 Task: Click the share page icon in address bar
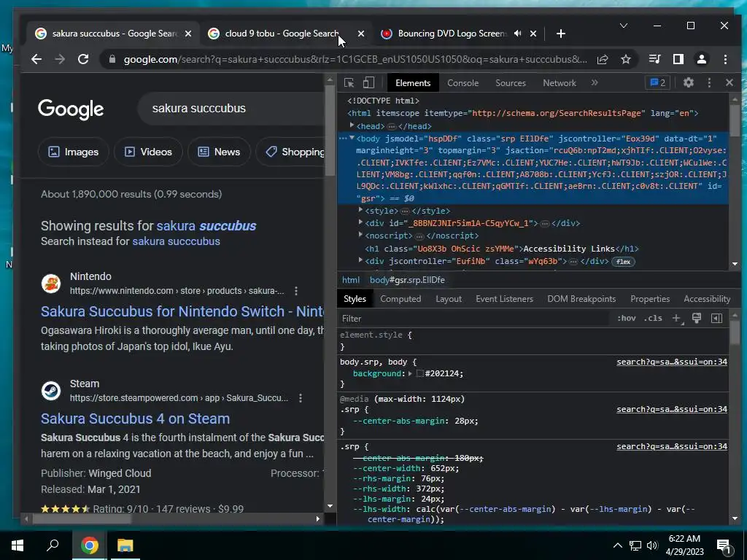(x=603, y=59)
